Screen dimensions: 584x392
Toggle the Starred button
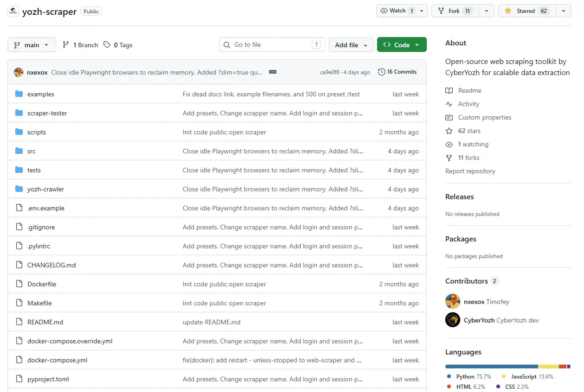[526, 11]
